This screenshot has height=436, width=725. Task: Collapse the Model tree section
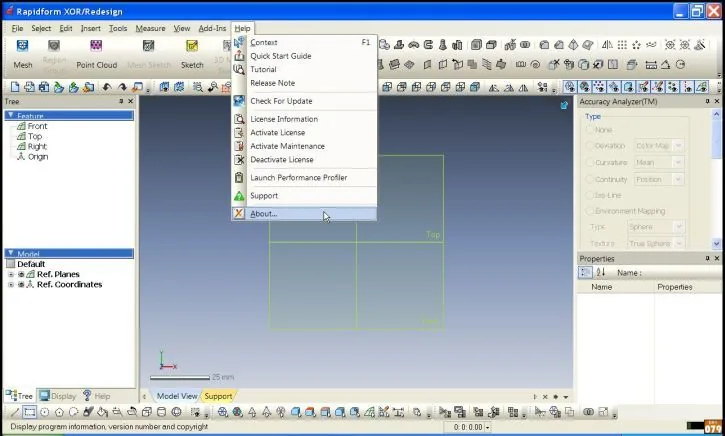[11, 253]
